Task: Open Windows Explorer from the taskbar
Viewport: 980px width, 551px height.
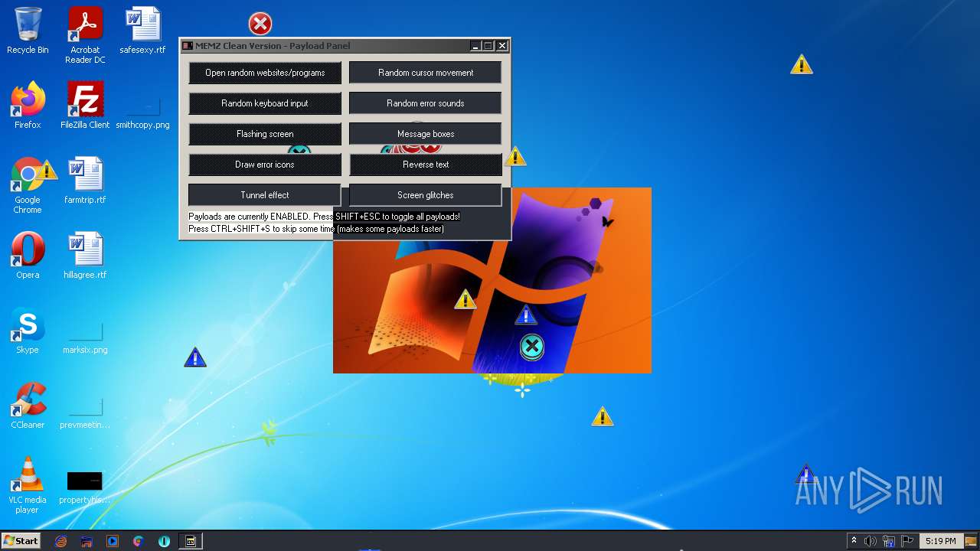Action: [87, 541]
